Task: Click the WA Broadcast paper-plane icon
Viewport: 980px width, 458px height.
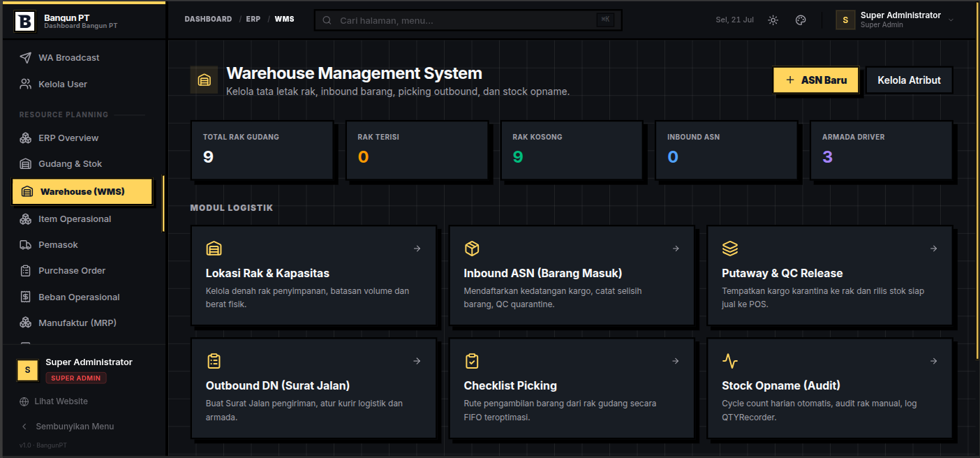Action: pos(26,58)
